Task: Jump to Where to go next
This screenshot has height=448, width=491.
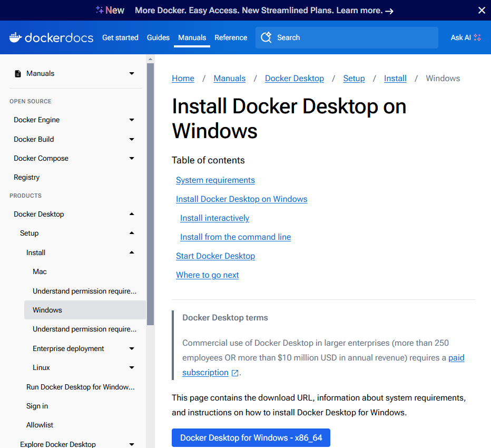Action: click(207, 275)
